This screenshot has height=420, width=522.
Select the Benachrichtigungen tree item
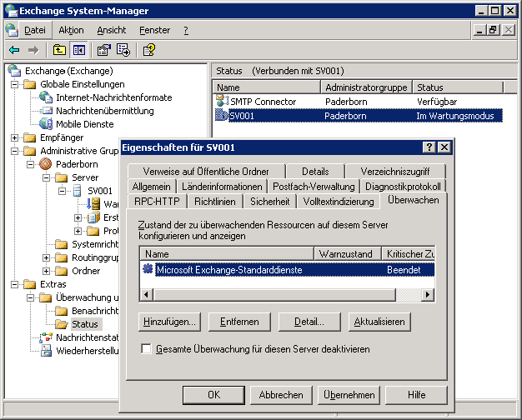pyautogui.click(x=95, y=311)
